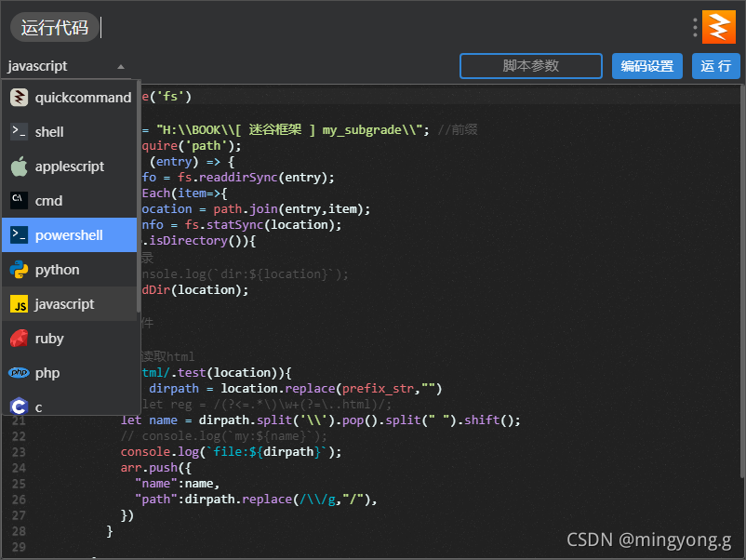746x560 pixels.
Task: Select the Python logo icon
Action: click(19, 269)
